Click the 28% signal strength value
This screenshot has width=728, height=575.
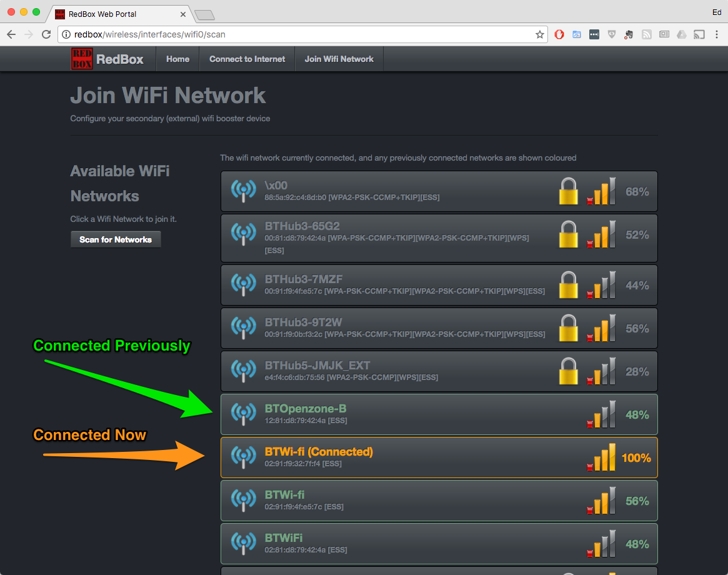click(637, 372)
